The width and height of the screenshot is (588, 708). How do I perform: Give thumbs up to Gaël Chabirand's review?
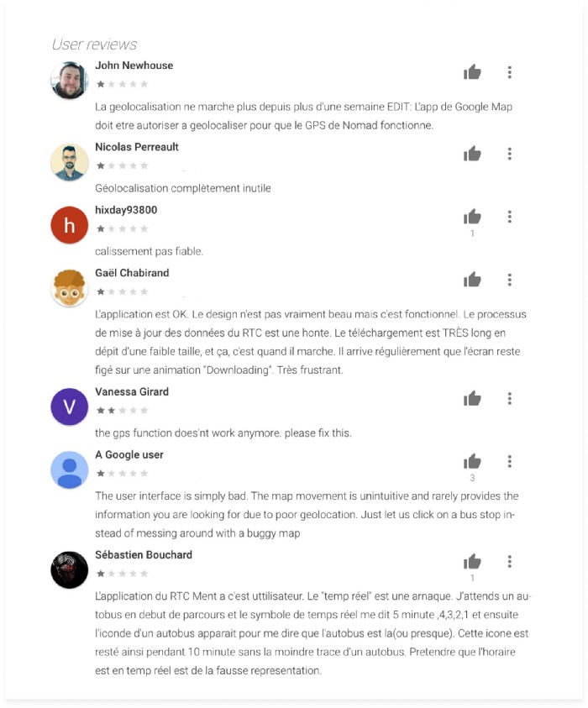tap(472, 280)
